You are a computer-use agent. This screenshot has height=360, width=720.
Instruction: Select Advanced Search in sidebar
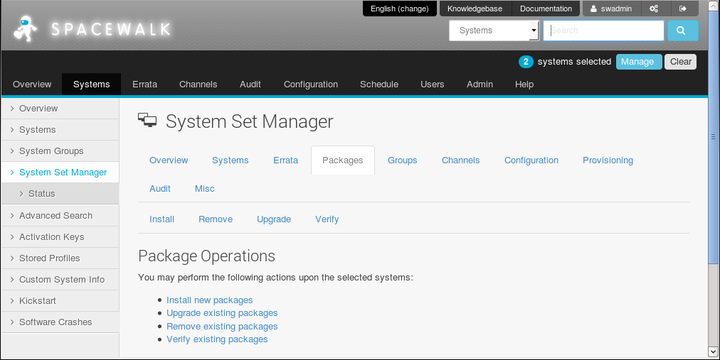pyautogui.click(x=60, y=215)
